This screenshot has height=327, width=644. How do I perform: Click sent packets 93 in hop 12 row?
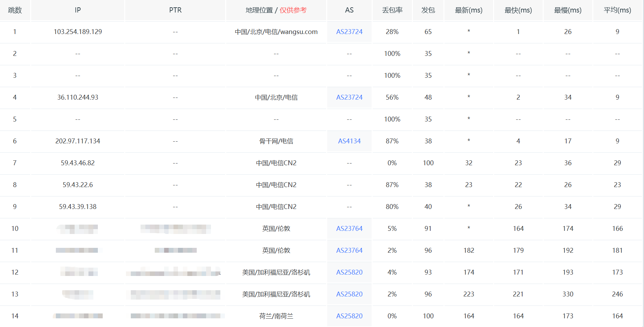428,272
